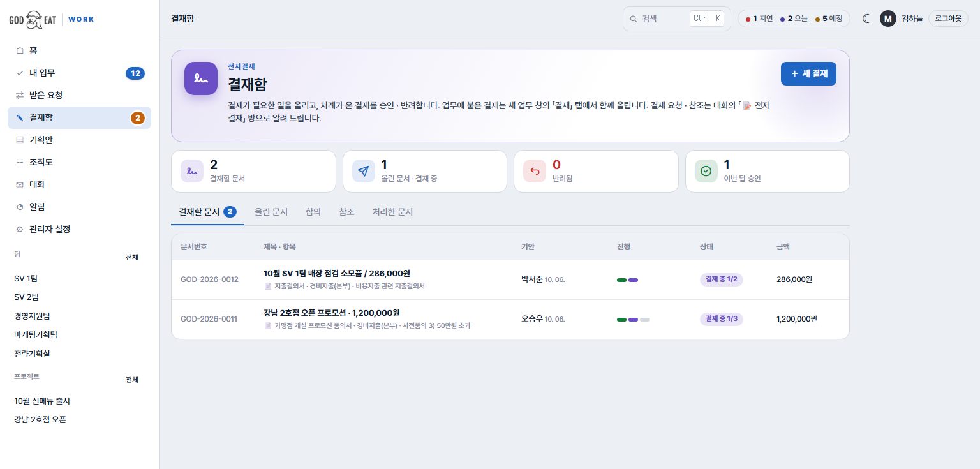Click the 관리자 설정 gear icon

click(20, 229)
